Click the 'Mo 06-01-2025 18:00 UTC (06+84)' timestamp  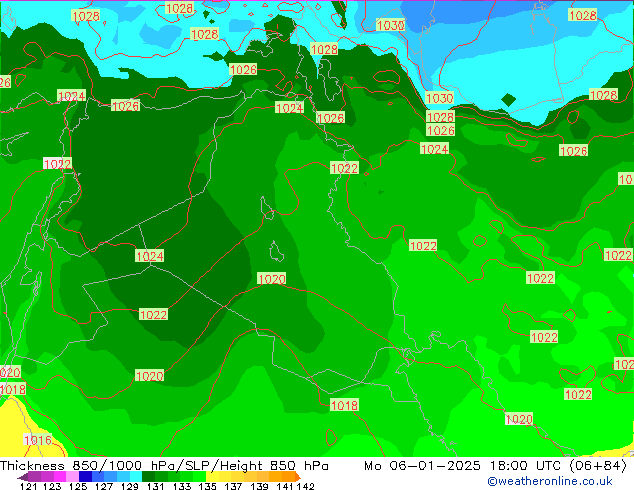click(495, 466)
